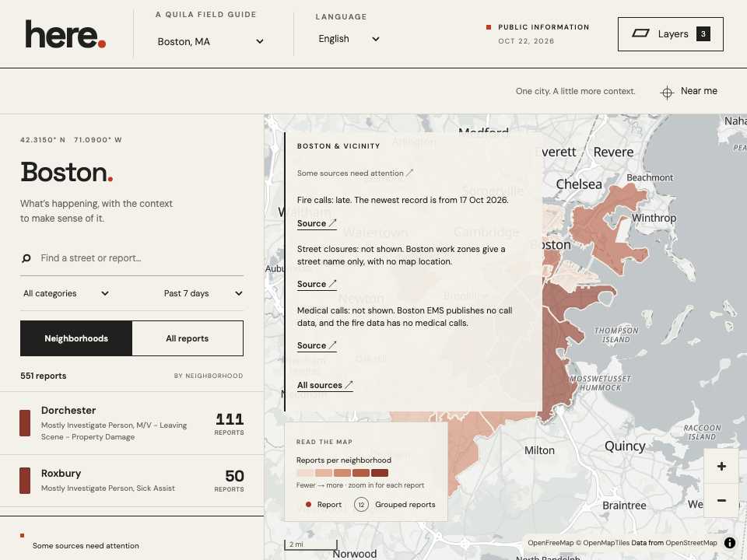Click the chevron beside English

[375, 39]
